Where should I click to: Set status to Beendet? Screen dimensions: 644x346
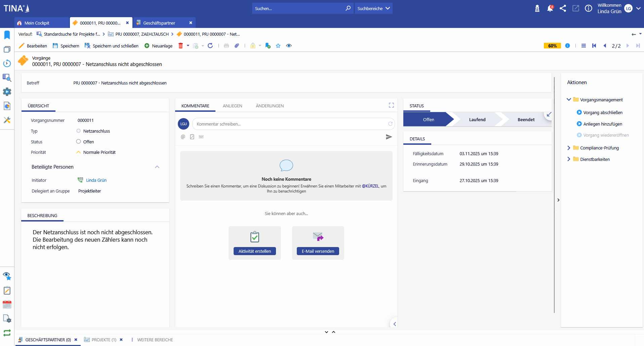tap(526, 120)
